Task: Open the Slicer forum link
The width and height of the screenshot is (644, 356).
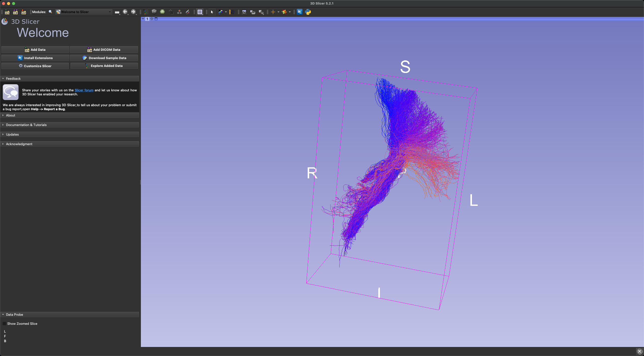Action: [84, 90]
